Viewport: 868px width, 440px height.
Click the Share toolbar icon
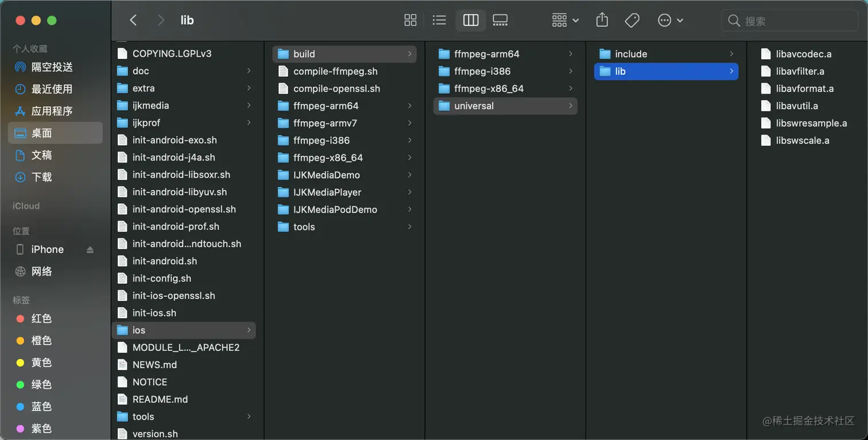(602, 21)
